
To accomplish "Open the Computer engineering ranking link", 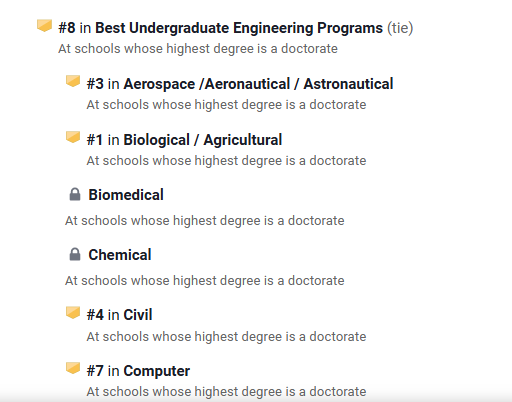I will (x=157, y=371).
